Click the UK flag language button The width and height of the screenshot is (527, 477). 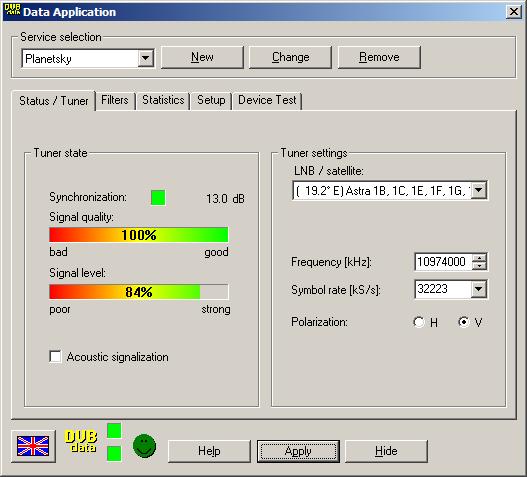(x=33, y=446)
